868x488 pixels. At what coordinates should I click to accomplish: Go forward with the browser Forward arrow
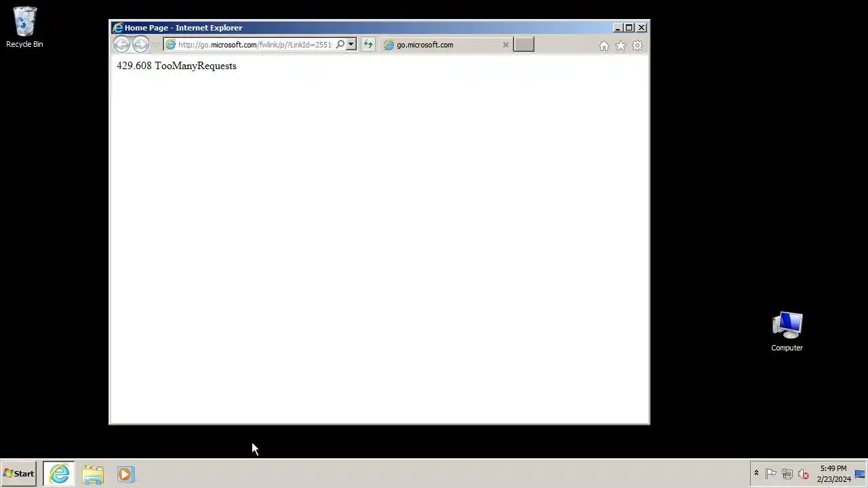140,45
